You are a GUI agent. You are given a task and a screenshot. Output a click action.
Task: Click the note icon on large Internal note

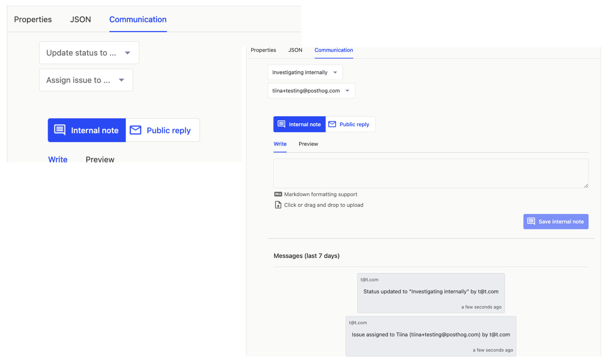click(60, 130)
